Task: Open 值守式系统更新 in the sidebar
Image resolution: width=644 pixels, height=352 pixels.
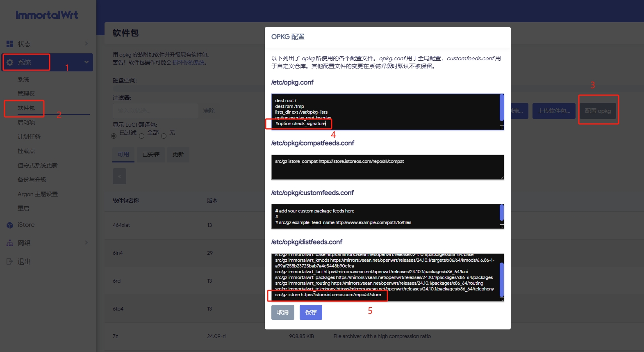Action: (x=38, y=165)
